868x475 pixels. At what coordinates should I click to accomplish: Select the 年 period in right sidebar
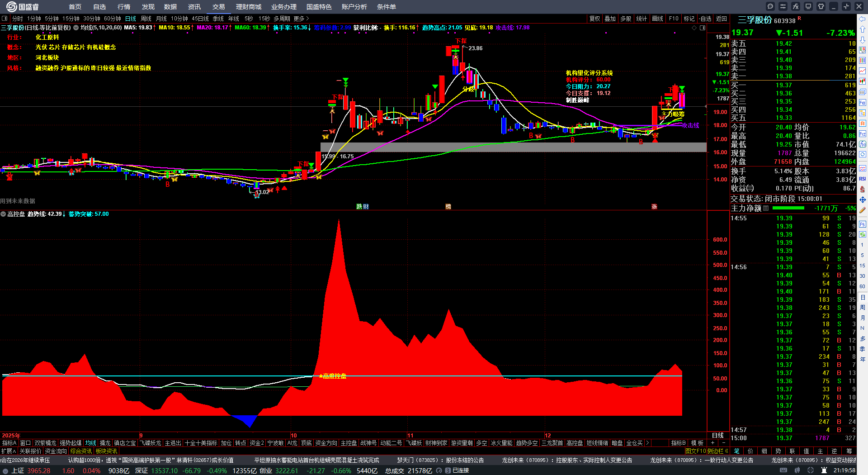[x=863, y=360]
